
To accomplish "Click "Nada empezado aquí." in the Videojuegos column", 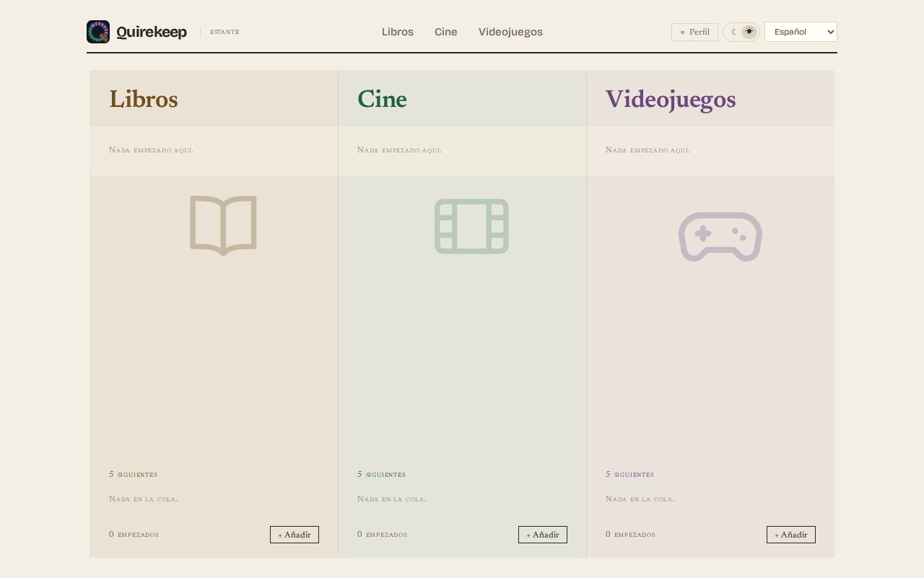I will coord(648,150).
